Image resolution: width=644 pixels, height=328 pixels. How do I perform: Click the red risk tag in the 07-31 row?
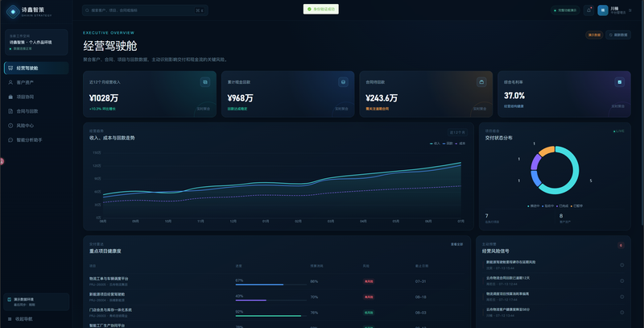pos(369,281)
